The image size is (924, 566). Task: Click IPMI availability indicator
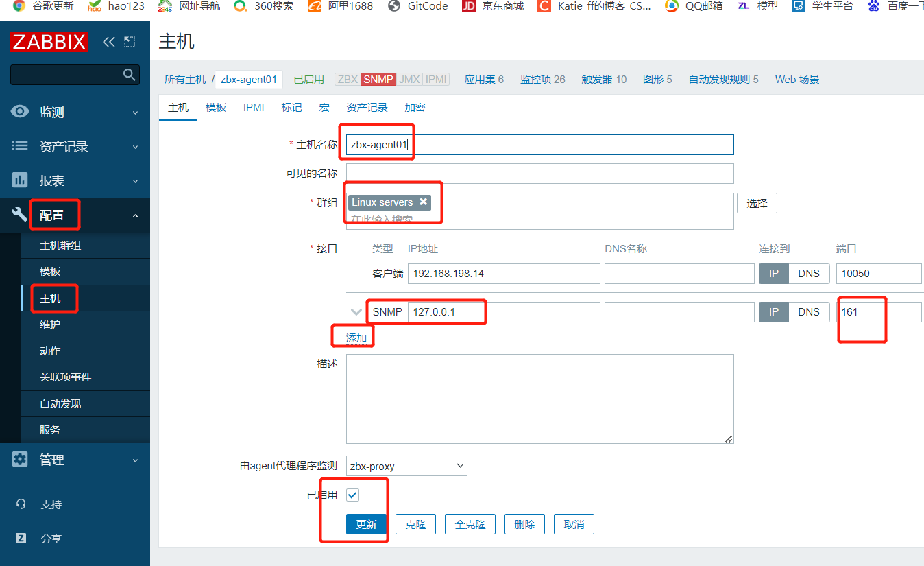tap(436, 80)
